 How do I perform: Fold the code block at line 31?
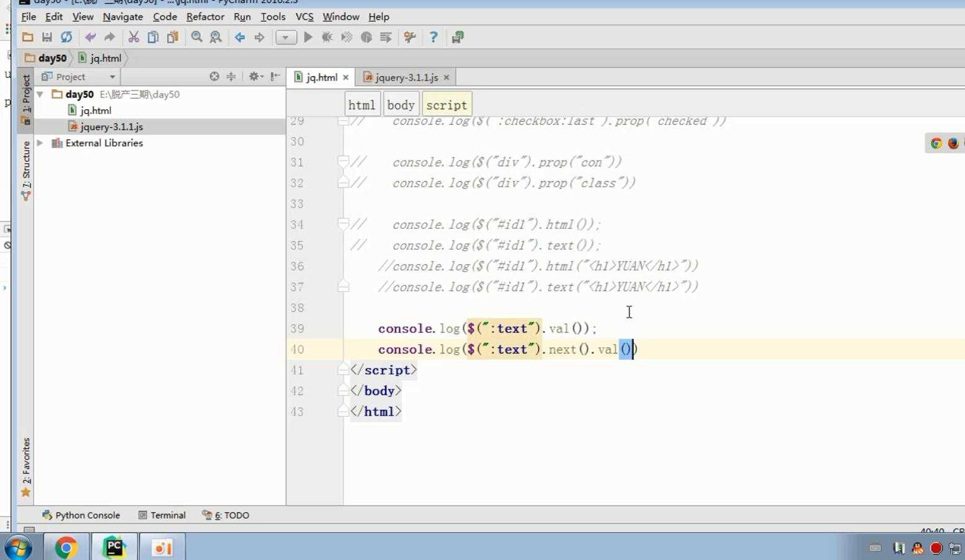pos(343,161)
